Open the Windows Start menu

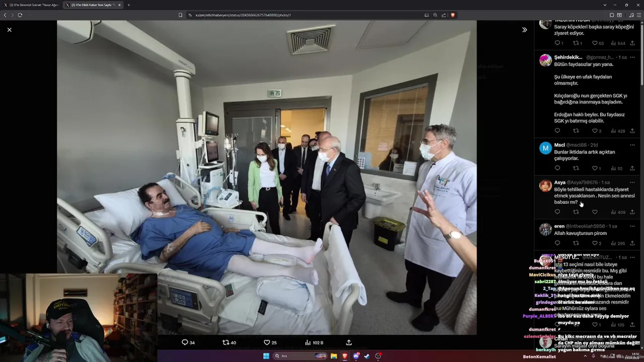(x=266, y=356)
